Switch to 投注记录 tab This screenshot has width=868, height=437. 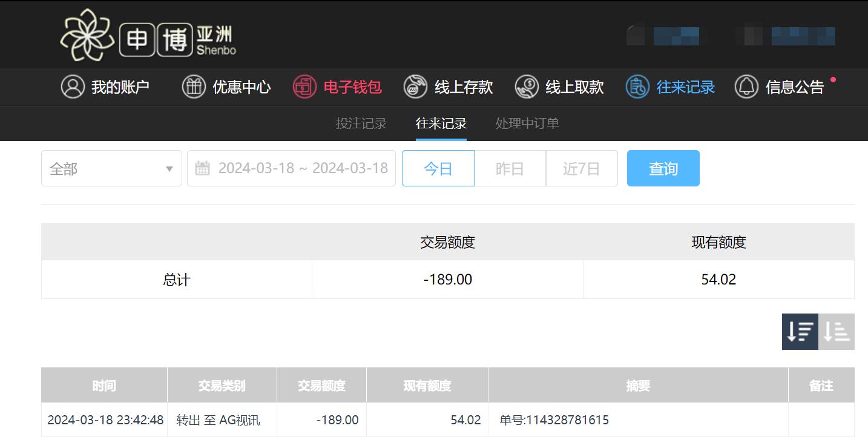point(361,123)
